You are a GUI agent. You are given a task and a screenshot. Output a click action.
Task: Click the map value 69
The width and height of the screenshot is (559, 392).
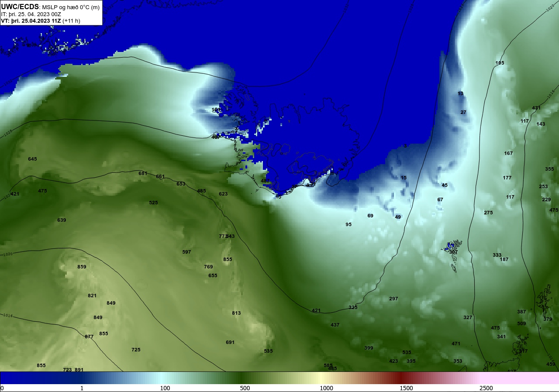click(x=370, y=216)
